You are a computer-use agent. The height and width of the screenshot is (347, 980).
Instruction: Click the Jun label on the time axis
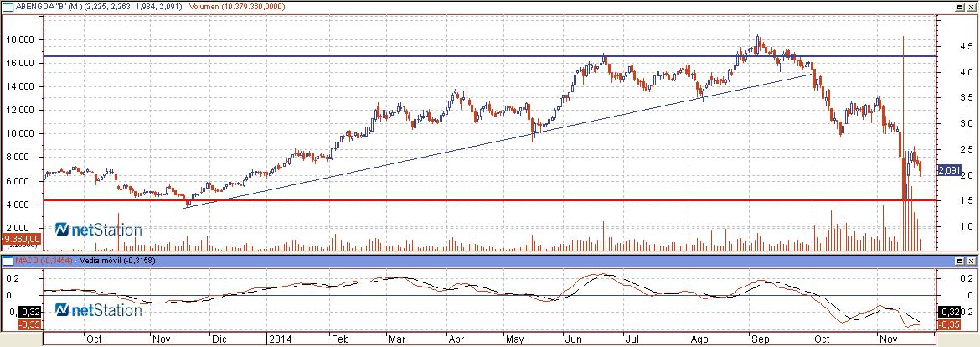click(x=571, y=339)
